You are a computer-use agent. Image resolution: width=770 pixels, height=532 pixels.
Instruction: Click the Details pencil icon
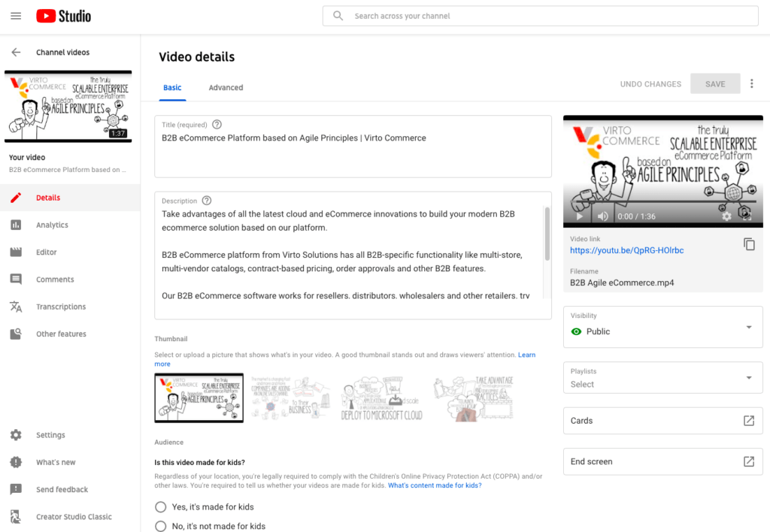[16, 198]
